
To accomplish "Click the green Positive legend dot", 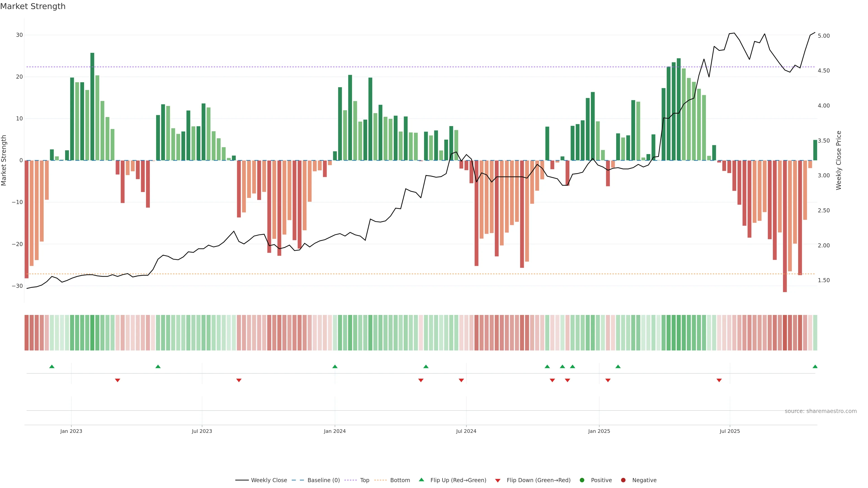I will pyautogui.click(x=582, y=480).
